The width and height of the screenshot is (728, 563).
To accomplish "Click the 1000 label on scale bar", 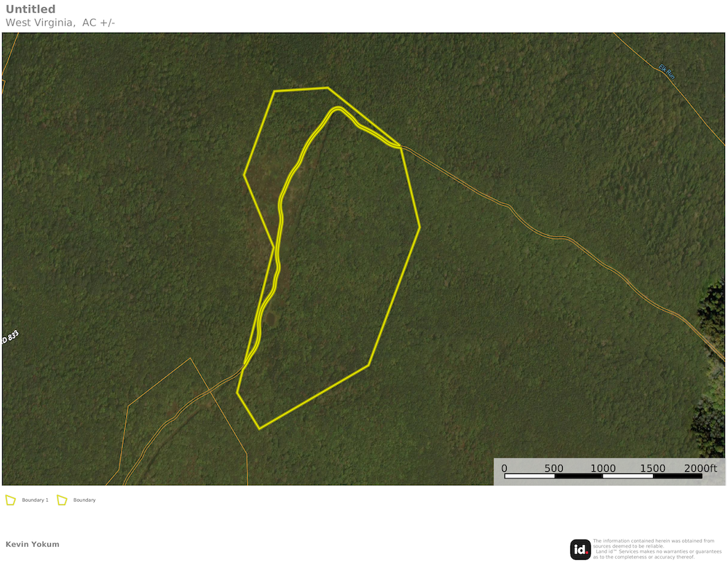I will tap(603, 468).
